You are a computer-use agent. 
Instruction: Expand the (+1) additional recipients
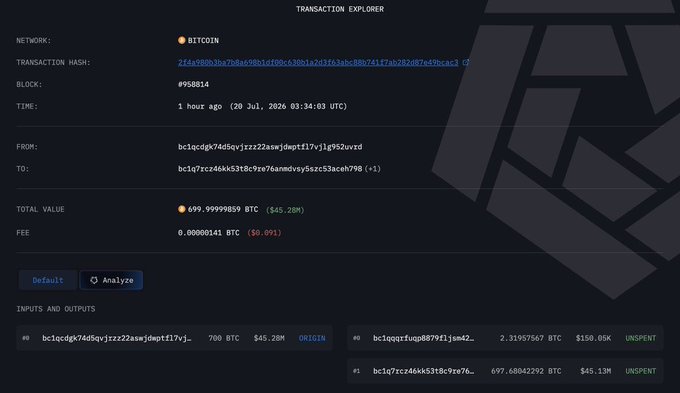coord(373,169)
